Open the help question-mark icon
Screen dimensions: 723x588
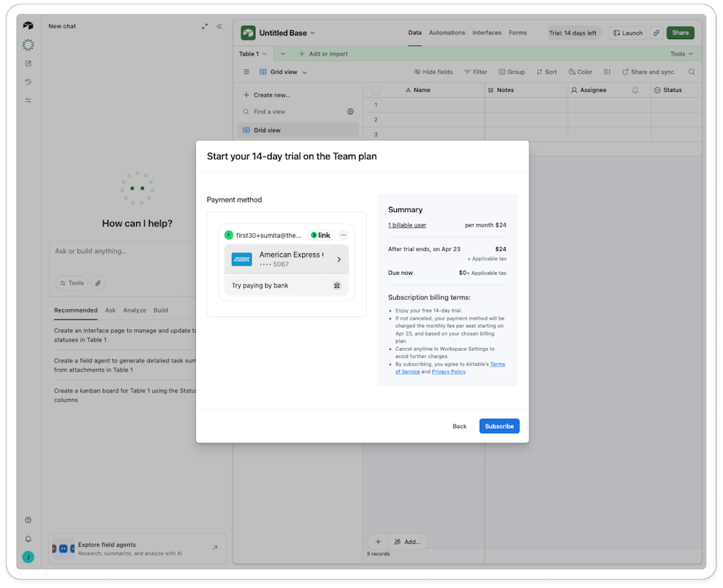[28, 520]
